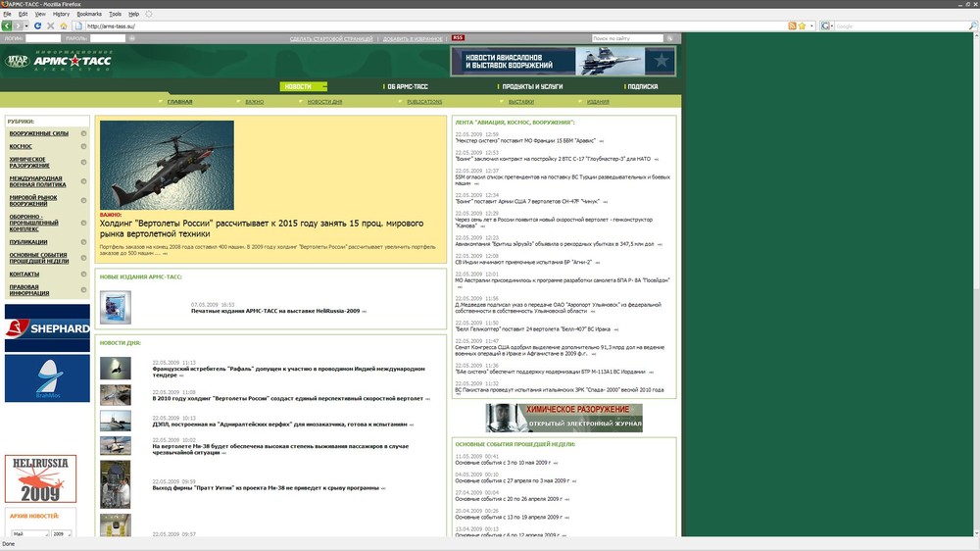Image resolution: width=980 pixels, height=551 pixels.
Task: Click the forward navigation arrow
Action: [x=18, y=25]
